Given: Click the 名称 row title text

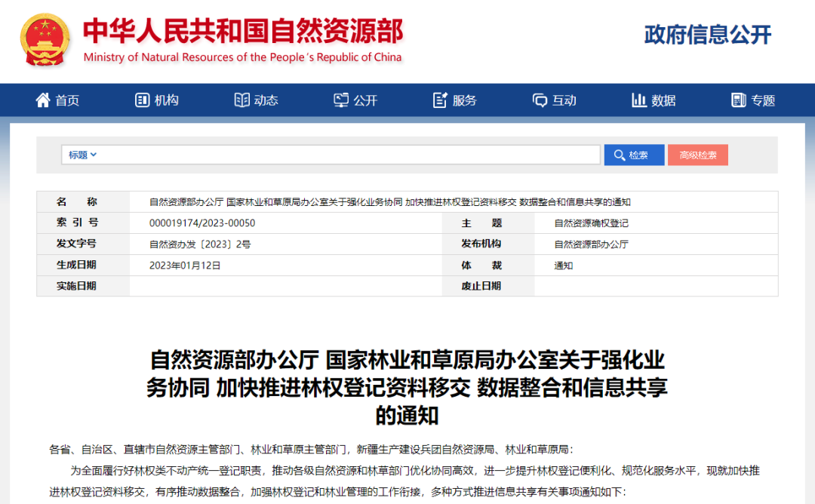Looking at the screenshot, I should 390,202.
